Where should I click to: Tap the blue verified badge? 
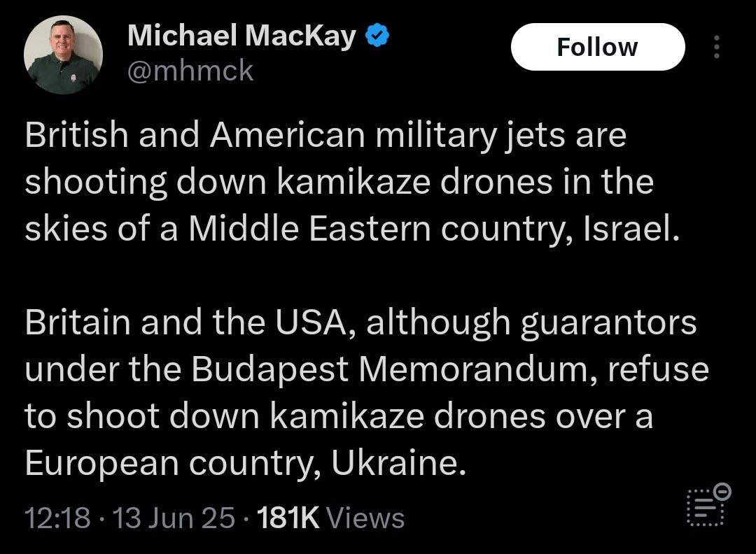tap(379, 36)
